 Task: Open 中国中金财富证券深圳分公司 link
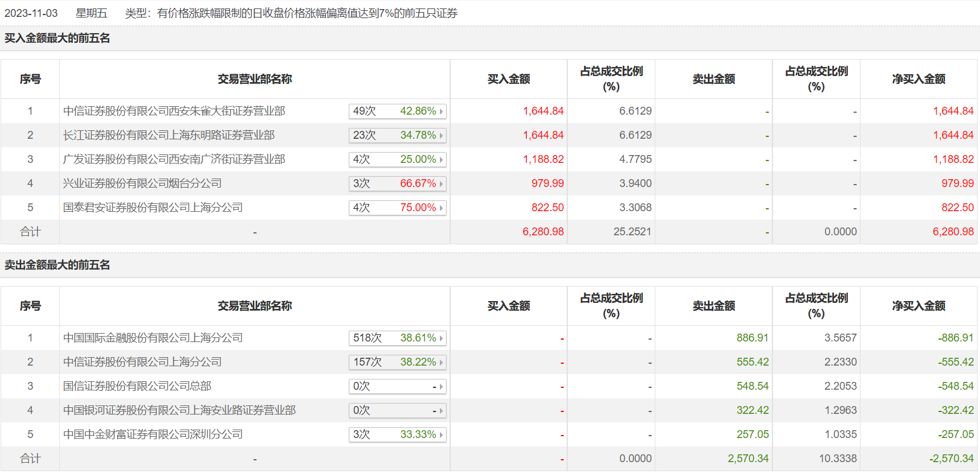tap(153, 434)
